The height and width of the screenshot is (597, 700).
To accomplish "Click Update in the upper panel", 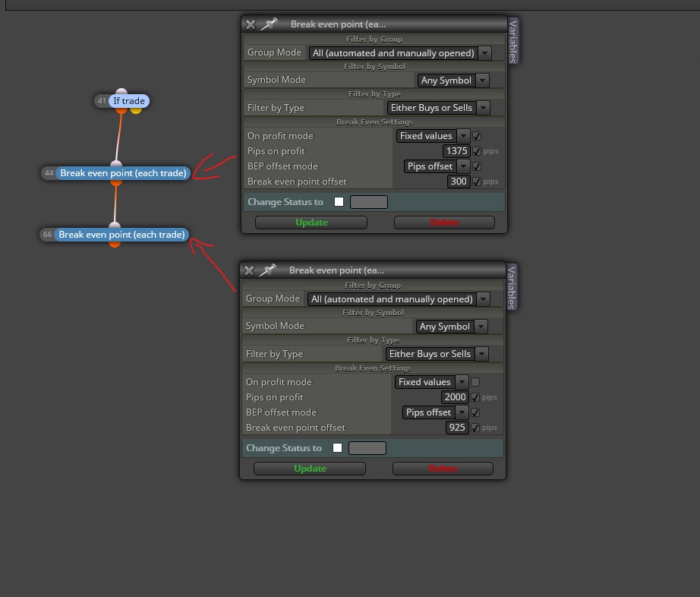I will point(311,223).
